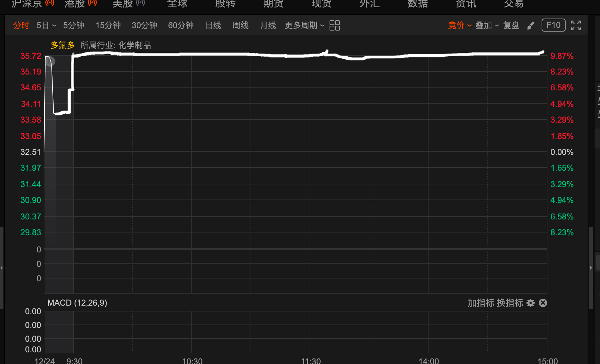
Task: Click the 所属行业: 化学制品 industry label
Action: point(115,45)
